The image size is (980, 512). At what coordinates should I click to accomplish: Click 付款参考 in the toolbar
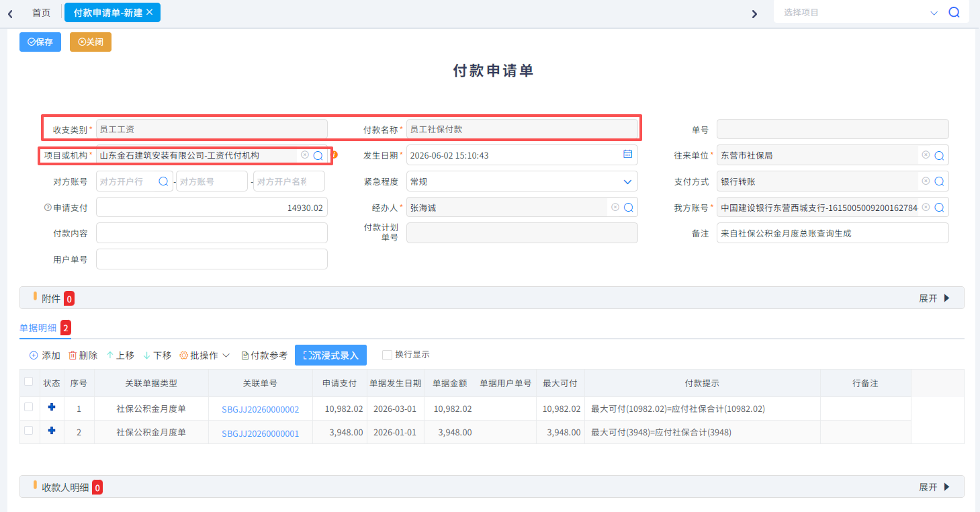coord(264,355)
